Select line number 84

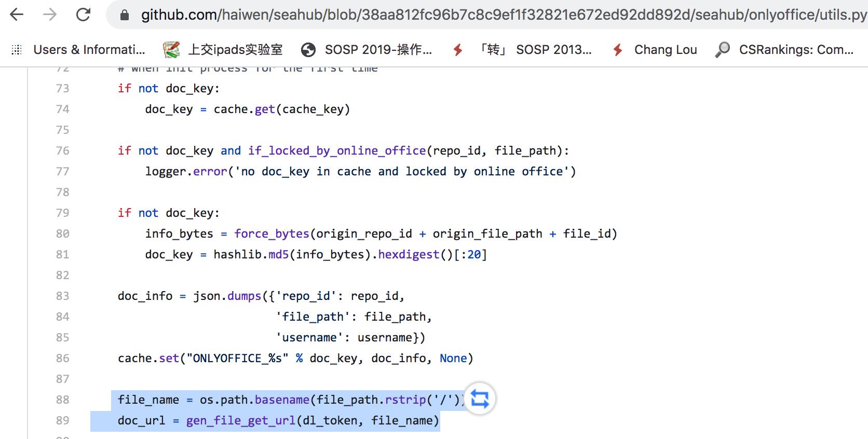62,317
